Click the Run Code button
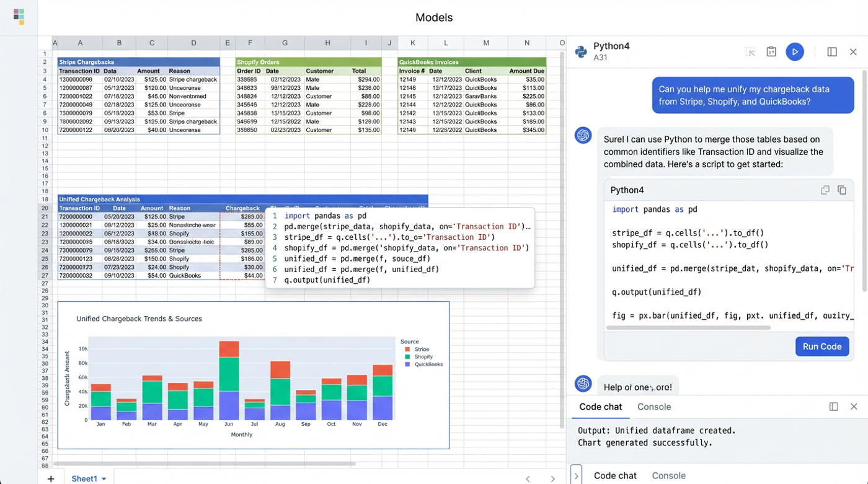Screen dimensions: 868x484 tap(822, 346)
